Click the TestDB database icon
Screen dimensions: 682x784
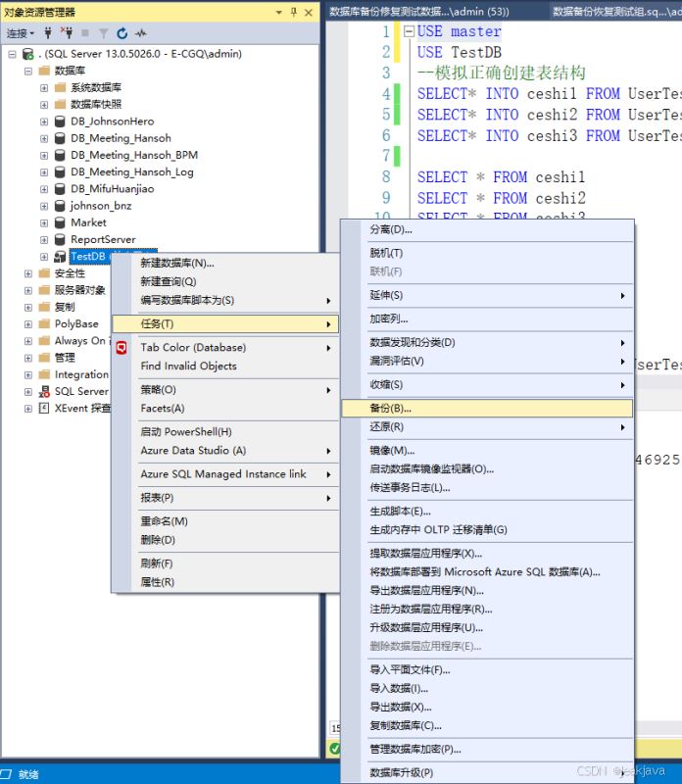click(x=60, y=257)
